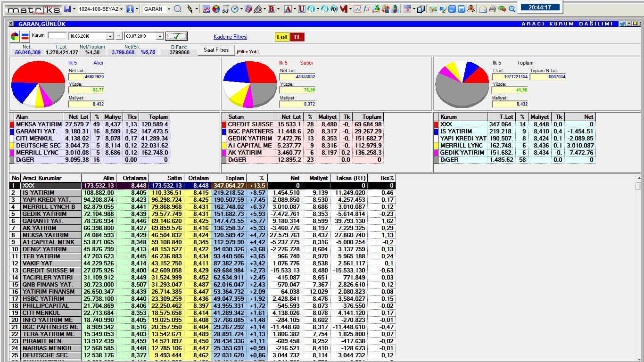Expand the clock icon dropdown arrow

coord(241,9)
